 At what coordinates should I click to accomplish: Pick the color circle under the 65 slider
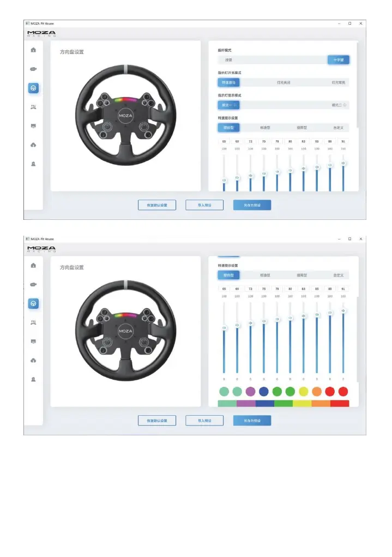[x=224, y=392]
